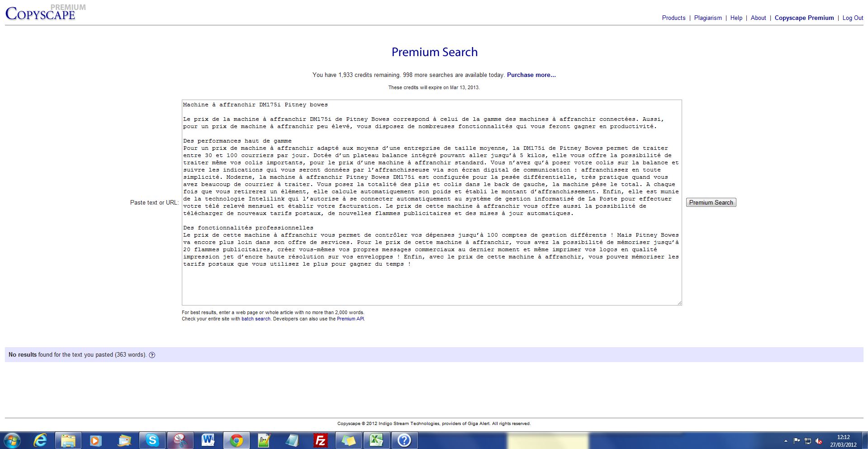Click the Copyscape Premium logo
Screen dimensions: 868x449
(x=41, y=14)
